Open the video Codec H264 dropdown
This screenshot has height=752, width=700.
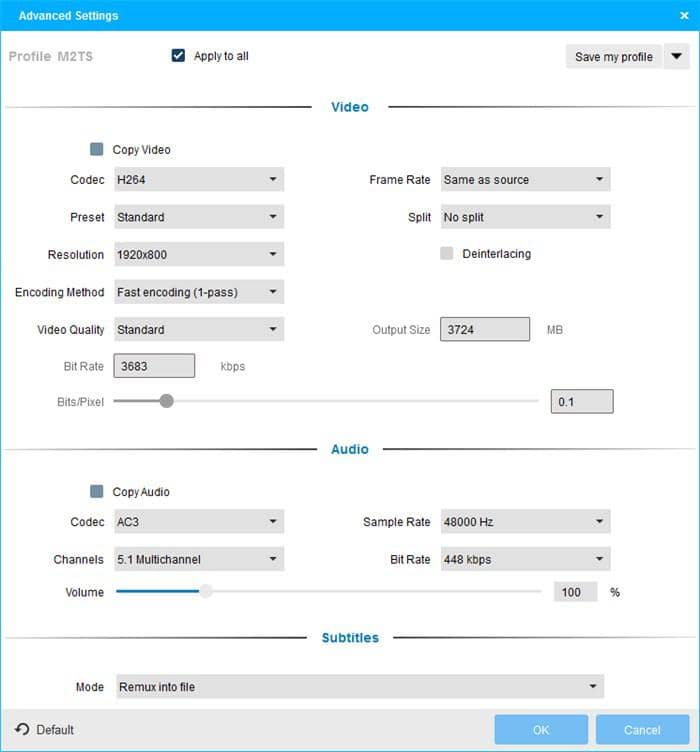[x=199, y=179]
